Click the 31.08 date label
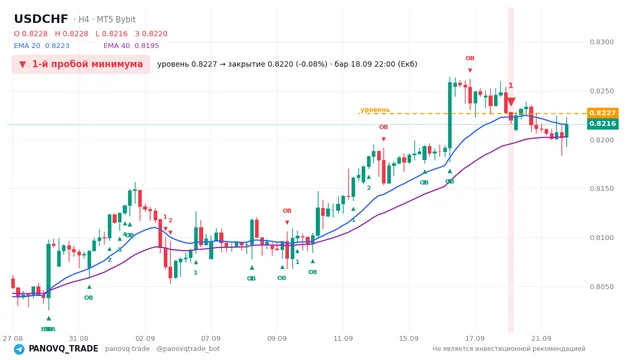Viewport: 640px width, 360px height. point(78,338)
